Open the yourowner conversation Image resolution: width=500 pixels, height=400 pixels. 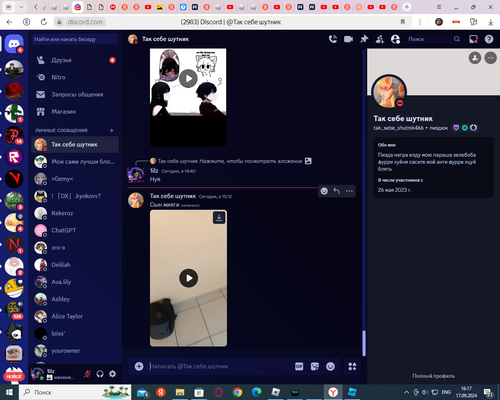pyautogui.click(x=75, y=351)
